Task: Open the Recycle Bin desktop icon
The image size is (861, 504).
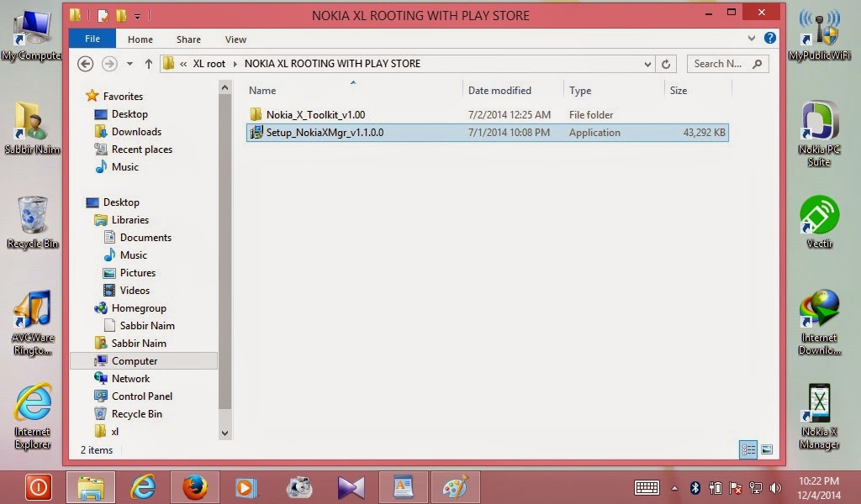Action: (33, 223)
